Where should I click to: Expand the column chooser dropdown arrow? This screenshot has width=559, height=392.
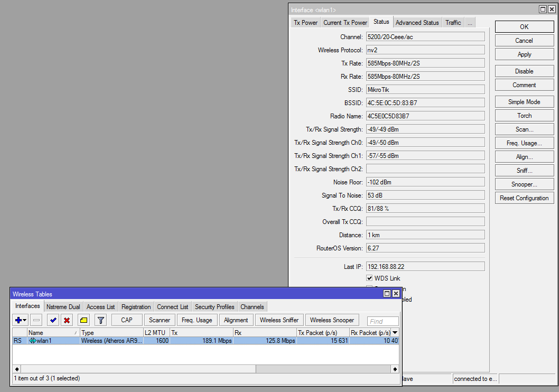pos(395,332)
